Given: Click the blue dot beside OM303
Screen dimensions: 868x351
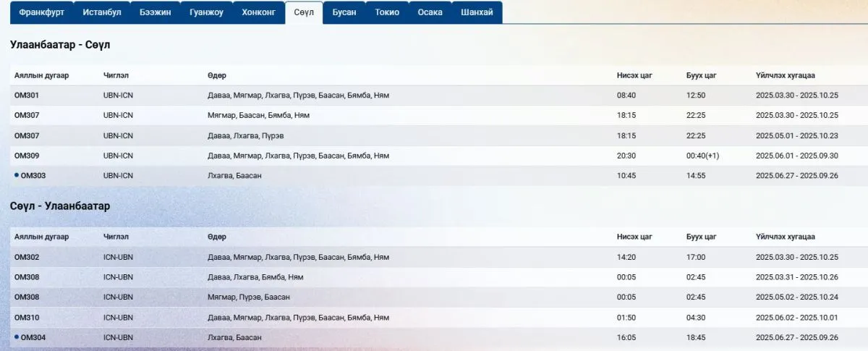Looking at the screenshot, I should 17,175.
